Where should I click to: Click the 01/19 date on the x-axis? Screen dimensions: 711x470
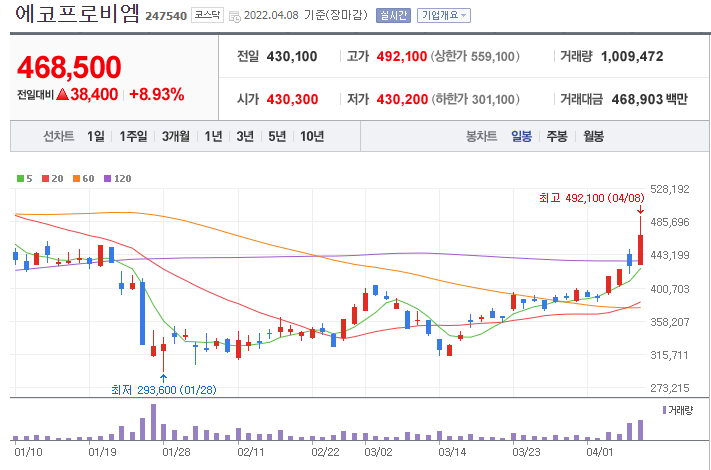(x=102, y=452)
